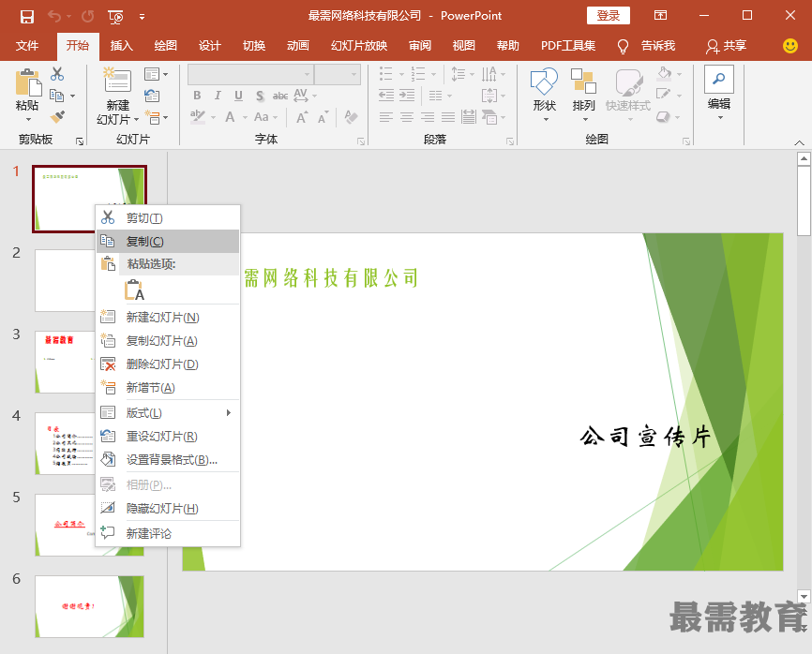Click the ribbon reset slide icon

pos(152,96)
